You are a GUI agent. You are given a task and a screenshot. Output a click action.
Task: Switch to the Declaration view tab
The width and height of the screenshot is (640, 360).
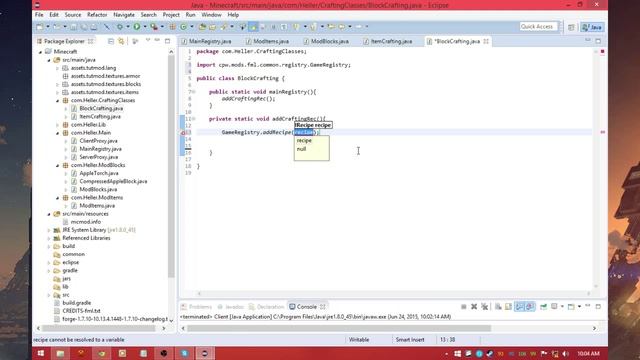click(x=266, y=307)
